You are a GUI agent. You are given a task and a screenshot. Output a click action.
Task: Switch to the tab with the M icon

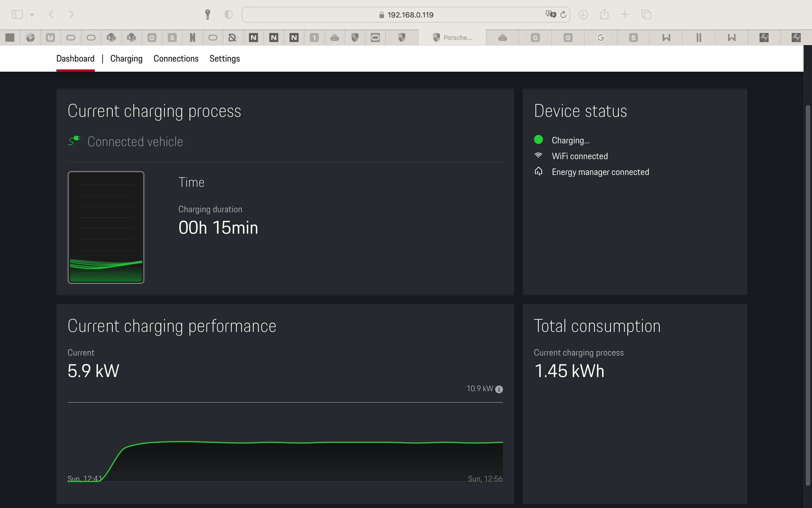50,38
